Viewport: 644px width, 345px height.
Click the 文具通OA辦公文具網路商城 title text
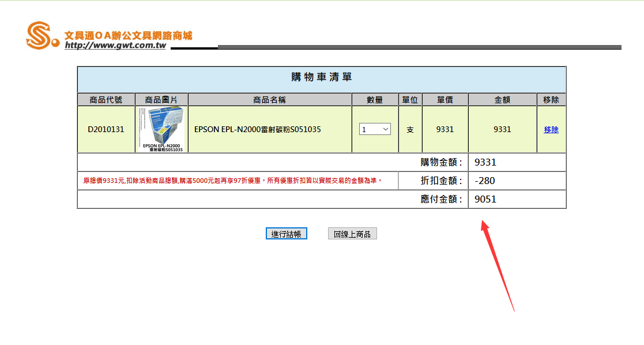click(x=128, y=36)
